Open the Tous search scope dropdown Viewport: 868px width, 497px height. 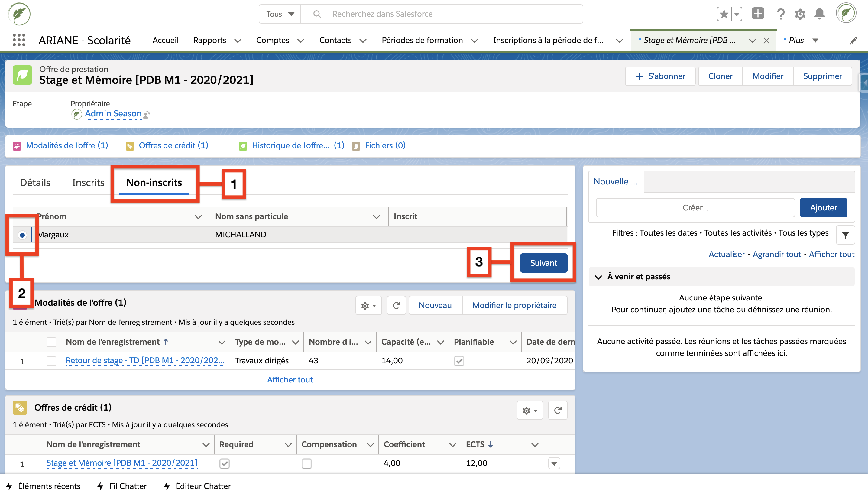click(x=280, y=14)
